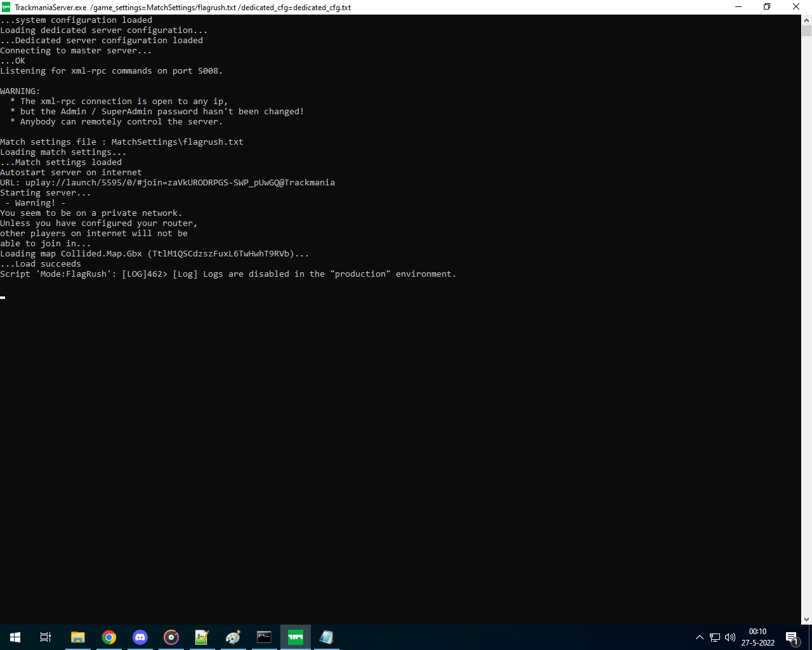Open the Paint palette app in taskbar

[x=233, y=637]
